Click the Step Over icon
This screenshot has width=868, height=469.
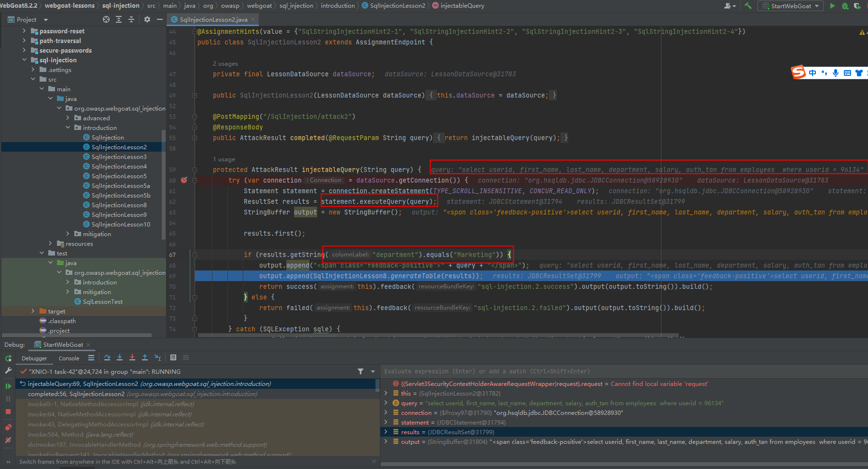coord(107,357)
